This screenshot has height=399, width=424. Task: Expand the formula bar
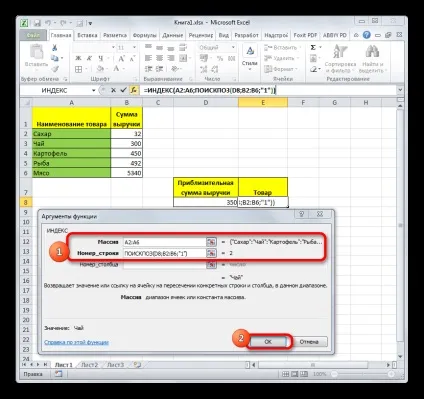[x=400, y=90]
